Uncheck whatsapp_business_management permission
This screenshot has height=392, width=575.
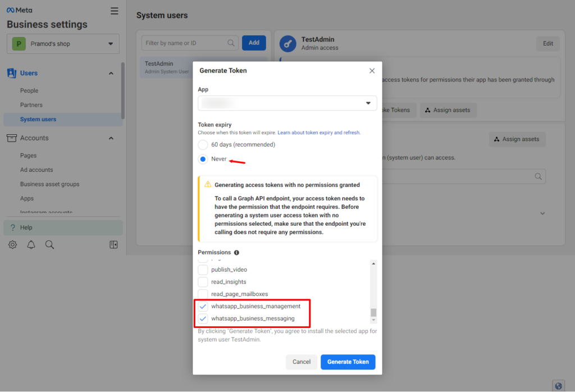click(203, 307)
